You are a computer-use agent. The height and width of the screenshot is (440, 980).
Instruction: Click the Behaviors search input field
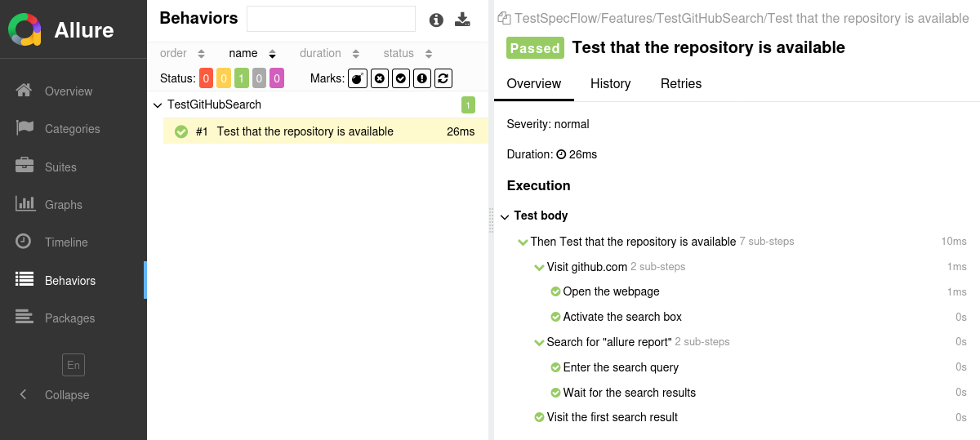coord(331,18)
